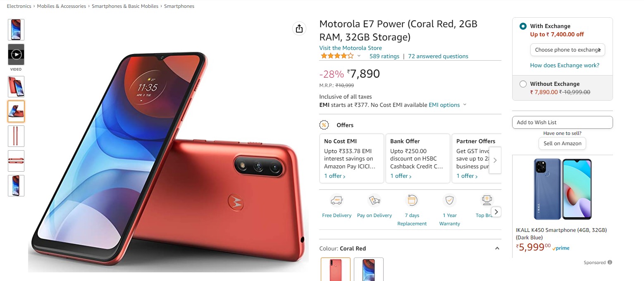Screen dimensions: 644x281
Task: Click the 1 Year Warranty shield icon
Action: click(449, 201)
